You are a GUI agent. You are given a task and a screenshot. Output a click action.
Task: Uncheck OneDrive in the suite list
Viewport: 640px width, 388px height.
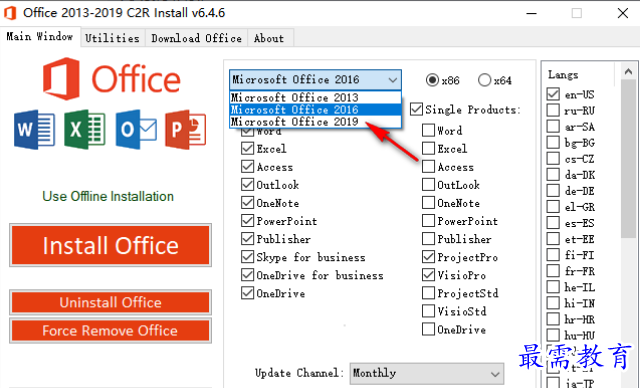(x=247, y=293)
